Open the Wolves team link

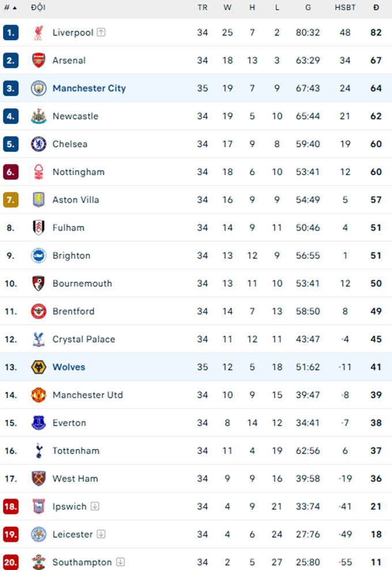69,367
